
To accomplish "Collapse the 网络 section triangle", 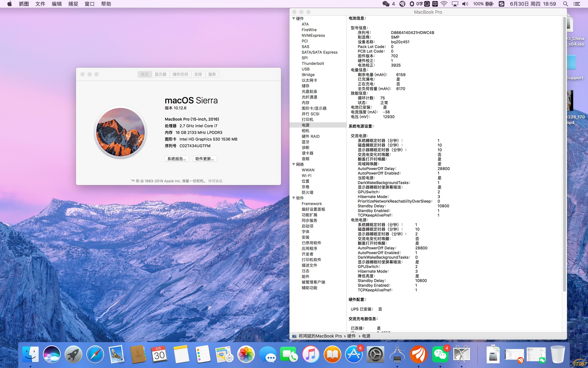I will (293, 164).
